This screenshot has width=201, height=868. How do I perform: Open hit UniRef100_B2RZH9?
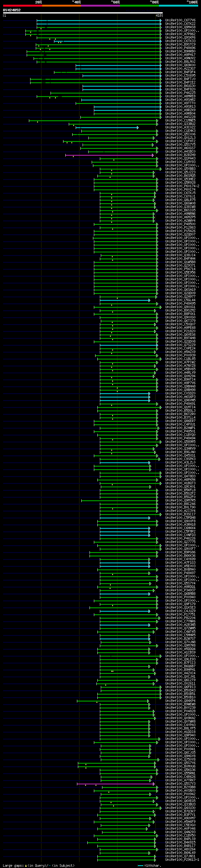[180, 155]
